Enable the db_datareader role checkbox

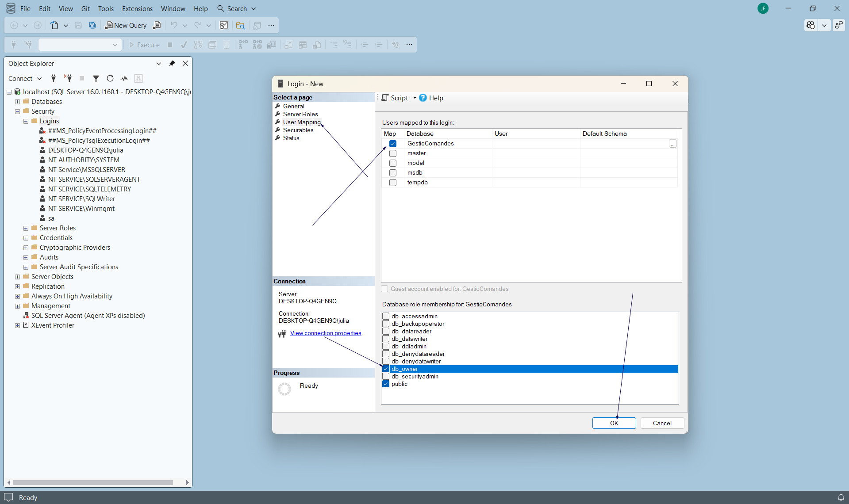[x=386, y=332]
